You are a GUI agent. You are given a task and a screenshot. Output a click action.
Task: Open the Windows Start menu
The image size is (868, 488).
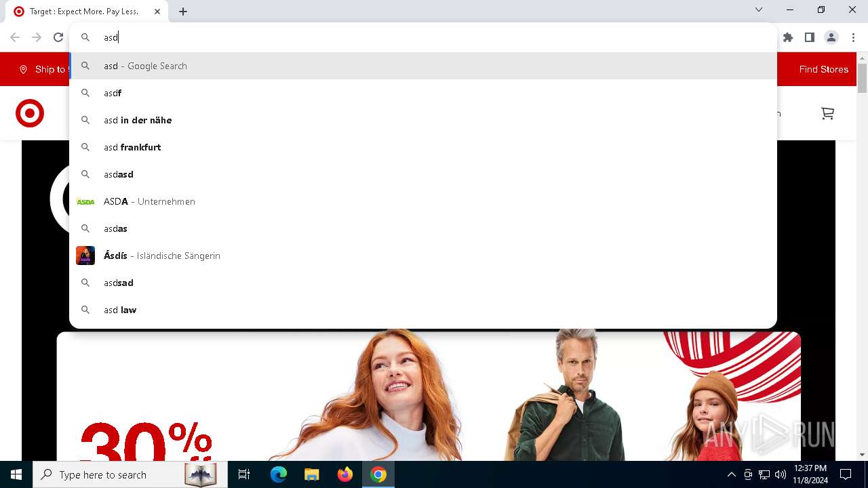[x=16, y=474]
